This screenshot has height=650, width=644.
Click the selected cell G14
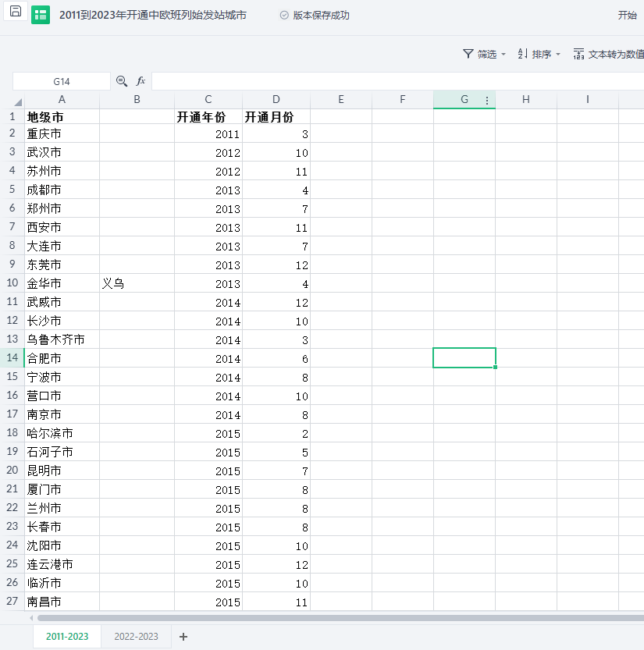[x=464, y=357]
